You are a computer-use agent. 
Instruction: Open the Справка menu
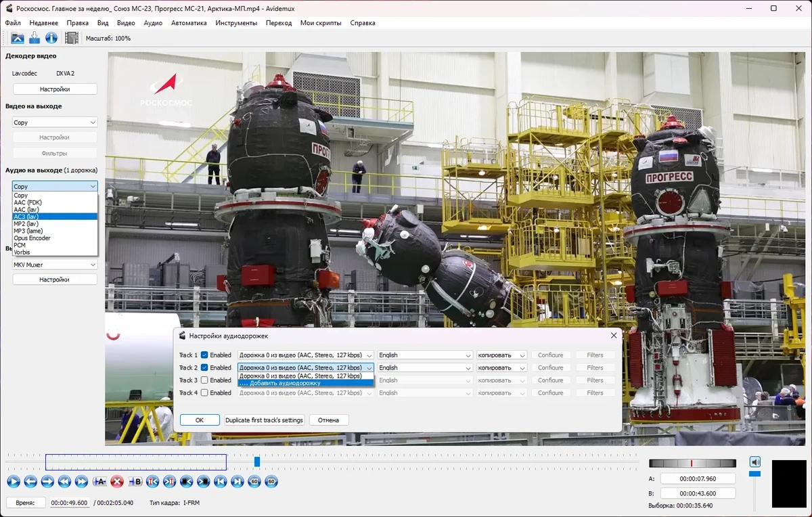[x=363, y=22]
